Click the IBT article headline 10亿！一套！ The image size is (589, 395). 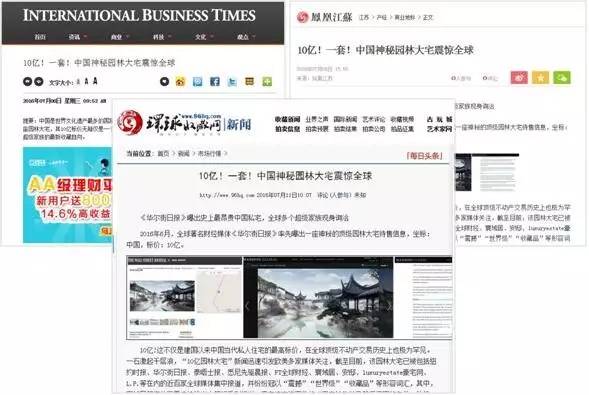[99, 63]
